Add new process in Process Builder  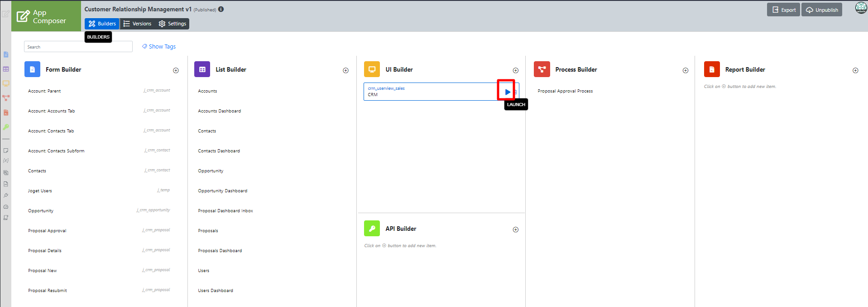(x=685, y=70)
